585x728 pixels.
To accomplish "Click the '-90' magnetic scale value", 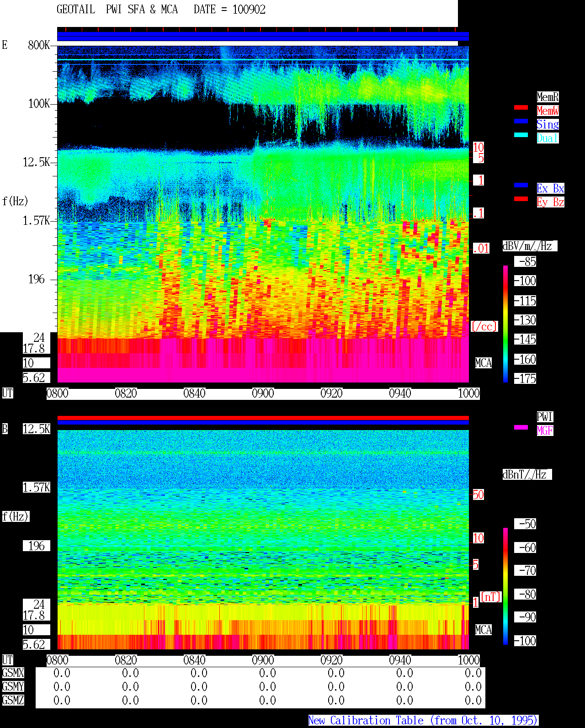I will [525, 617].
